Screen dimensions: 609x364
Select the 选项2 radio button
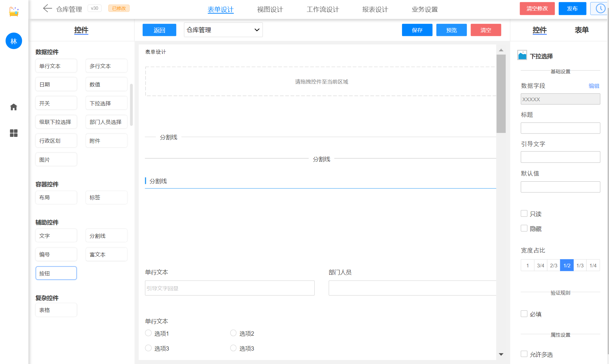233,333
